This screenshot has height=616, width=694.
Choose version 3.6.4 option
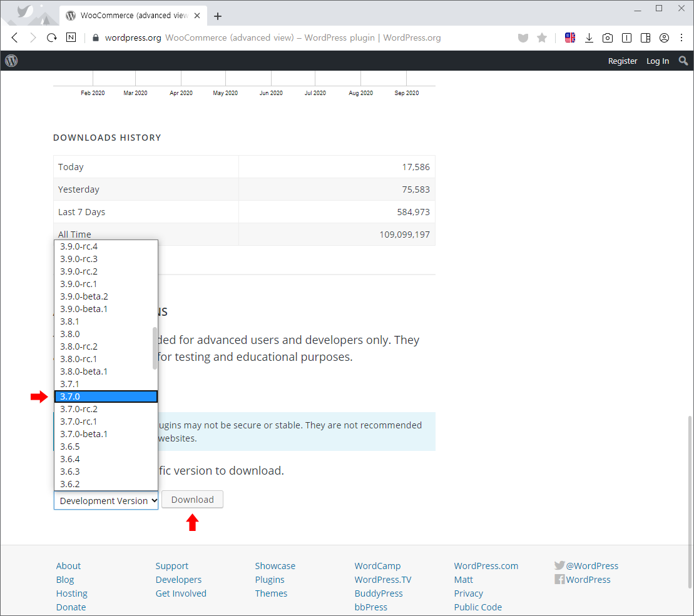(106, 459)
